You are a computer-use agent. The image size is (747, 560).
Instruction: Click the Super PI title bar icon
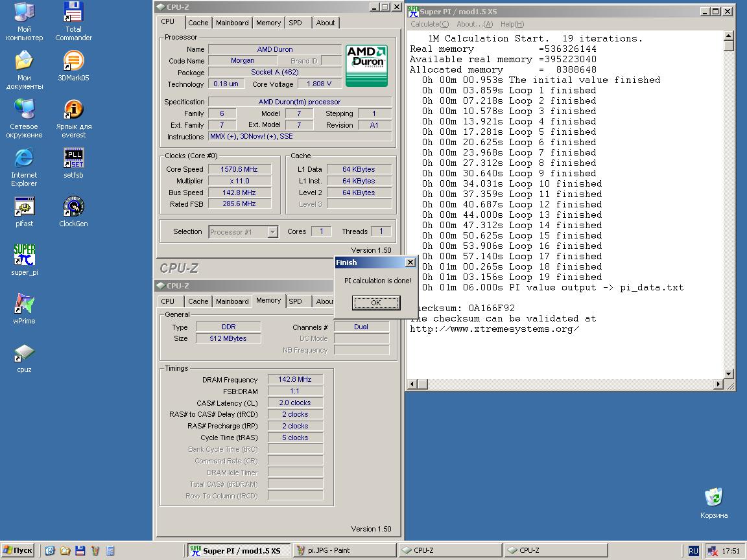coord(412,12)
